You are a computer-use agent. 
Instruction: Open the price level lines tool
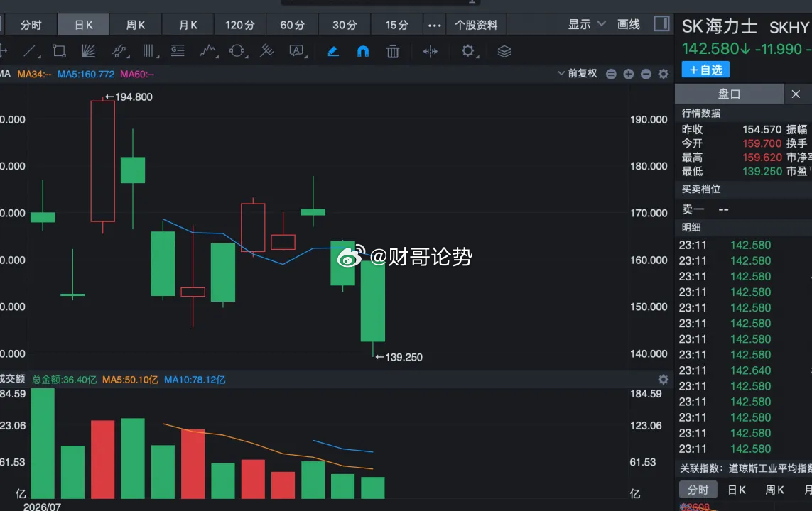[x=178, y=50]
